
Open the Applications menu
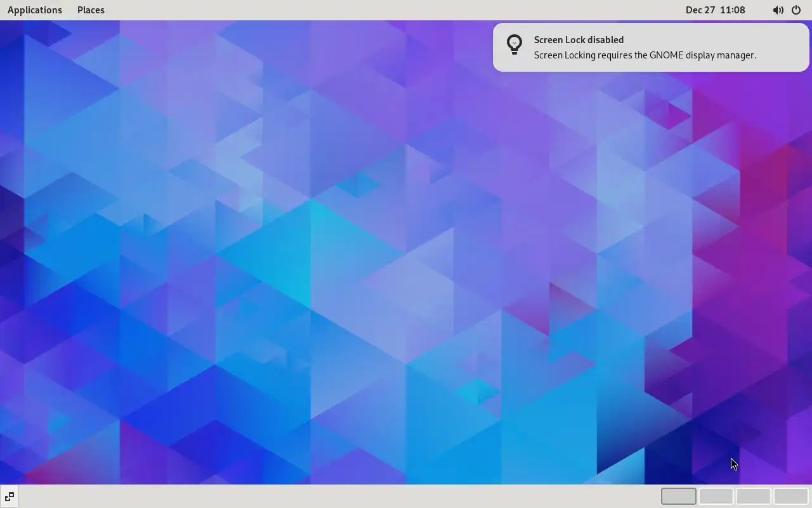point(35,10)
